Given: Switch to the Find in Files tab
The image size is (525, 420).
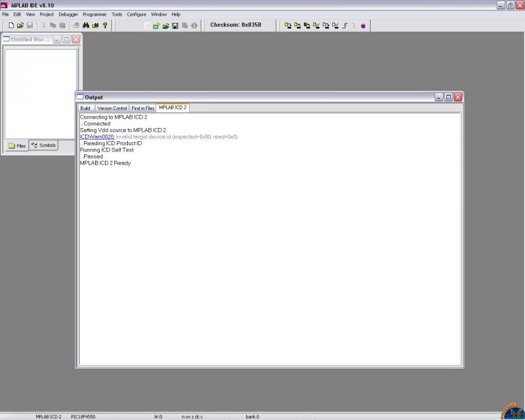Looking at the screenshot, I should [143, 108].
